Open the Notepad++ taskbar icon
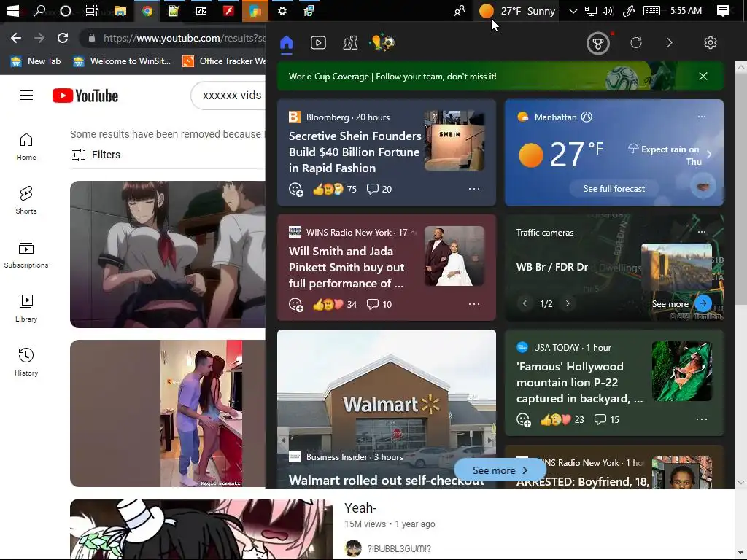 [174, 10]
